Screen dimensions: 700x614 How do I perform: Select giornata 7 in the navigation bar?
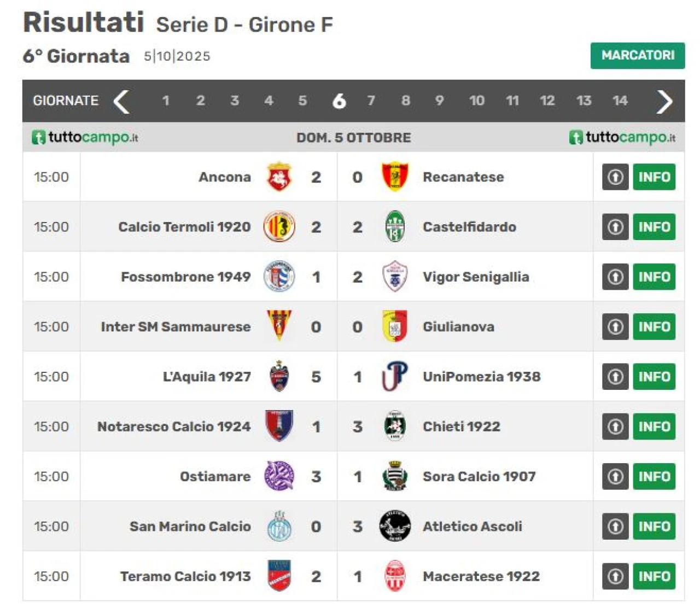point(371,101)
